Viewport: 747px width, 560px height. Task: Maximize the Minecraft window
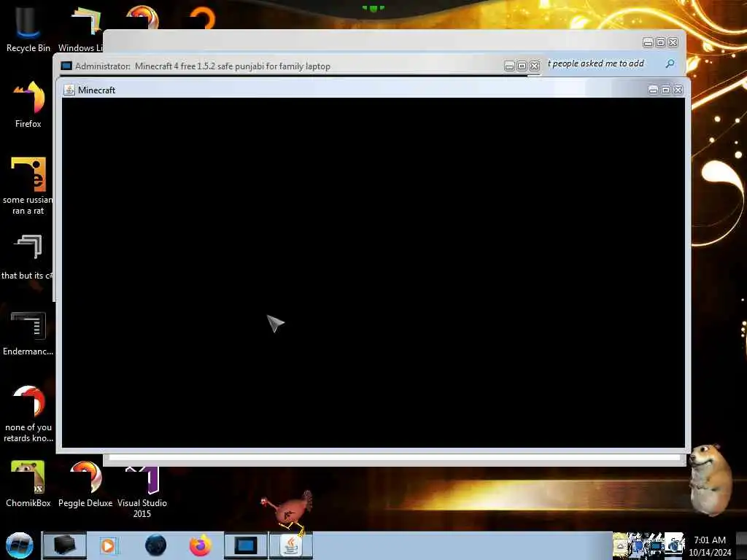point(665,90)
